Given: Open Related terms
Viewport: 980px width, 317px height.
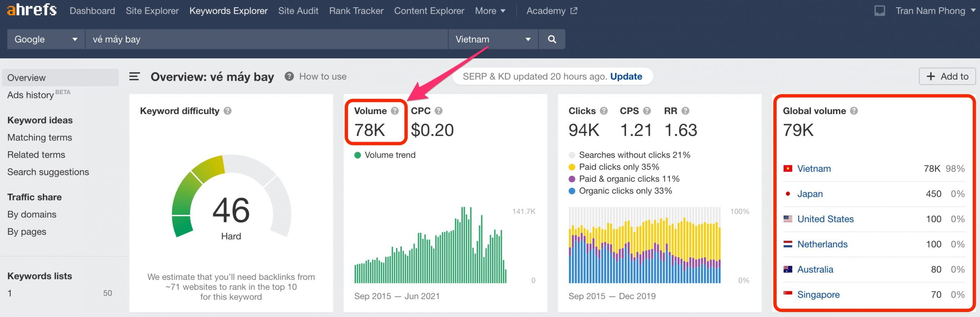Looking at the screenshot, I should tap(36, 155).
